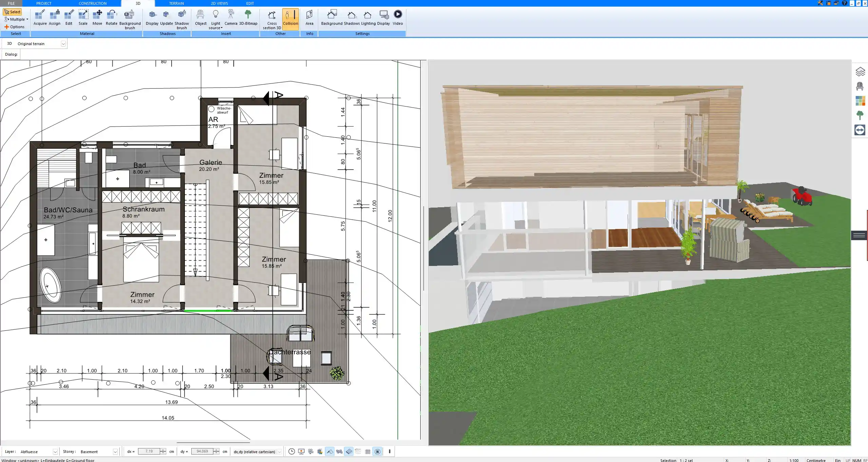
Task: Open the CONSTRUCTION tab
Action: [x=93, y=3]
